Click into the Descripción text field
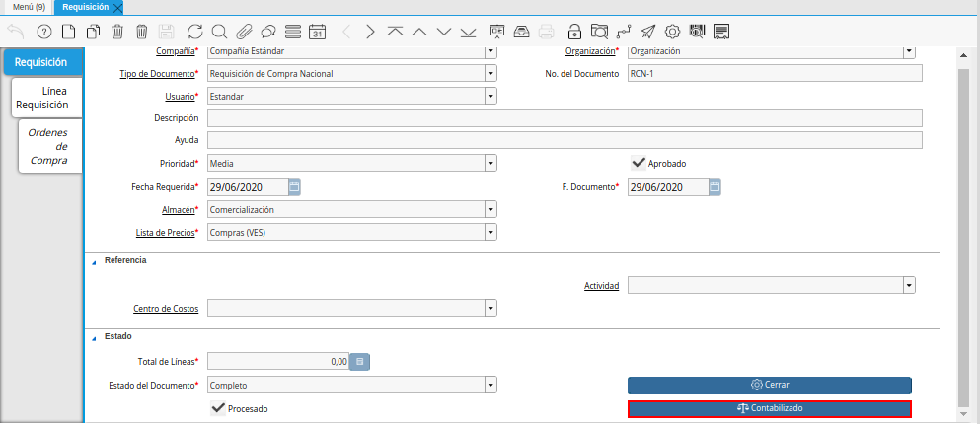 (x=565, y=118)
